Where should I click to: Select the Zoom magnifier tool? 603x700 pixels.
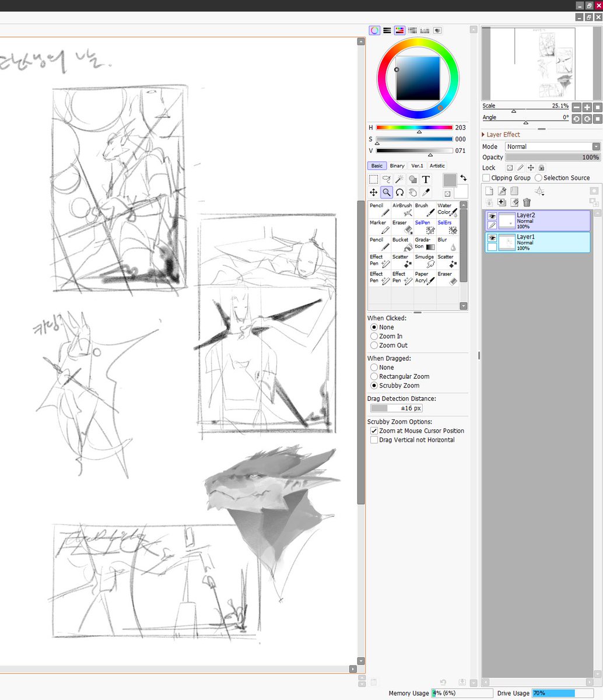[x=386, y=192]
